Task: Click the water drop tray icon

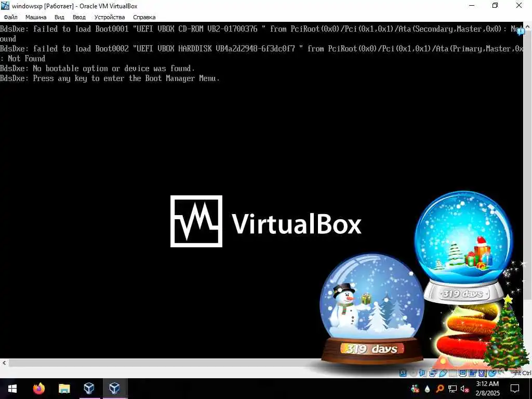Action: click(x=427, y=389)
